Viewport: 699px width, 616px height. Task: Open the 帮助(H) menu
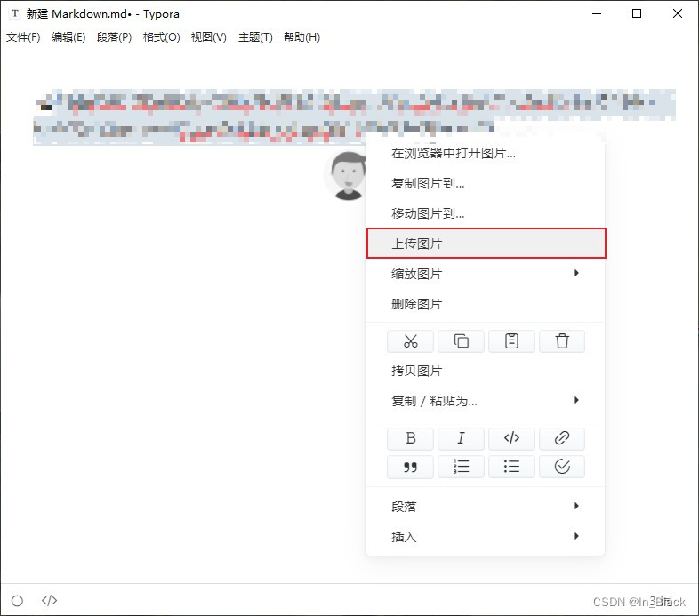tap(301, 37)
